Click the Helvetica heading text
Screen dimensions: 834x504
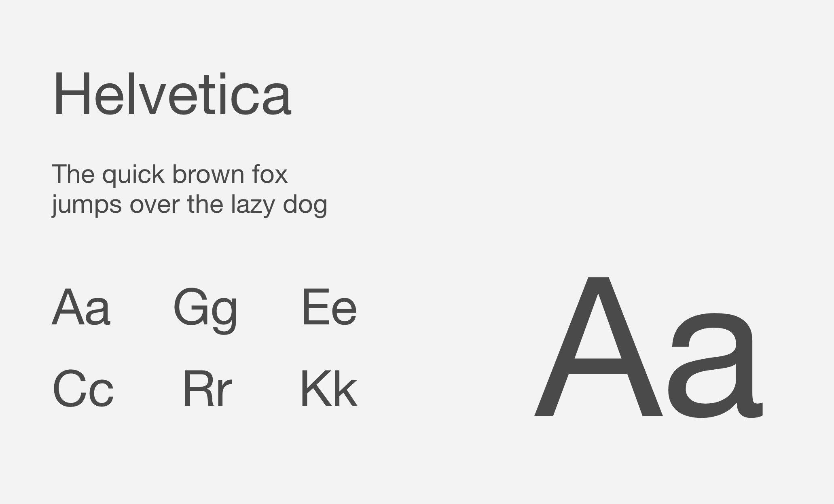coord(171,95)
